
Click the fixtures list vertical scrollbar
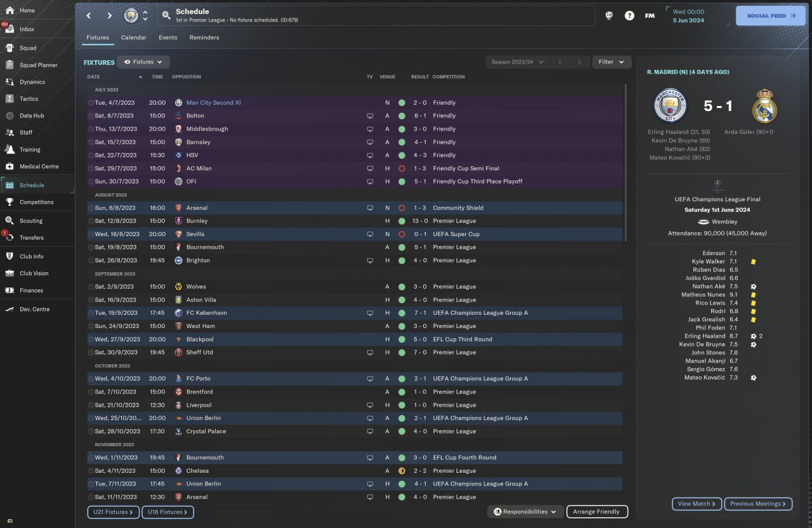625,159
